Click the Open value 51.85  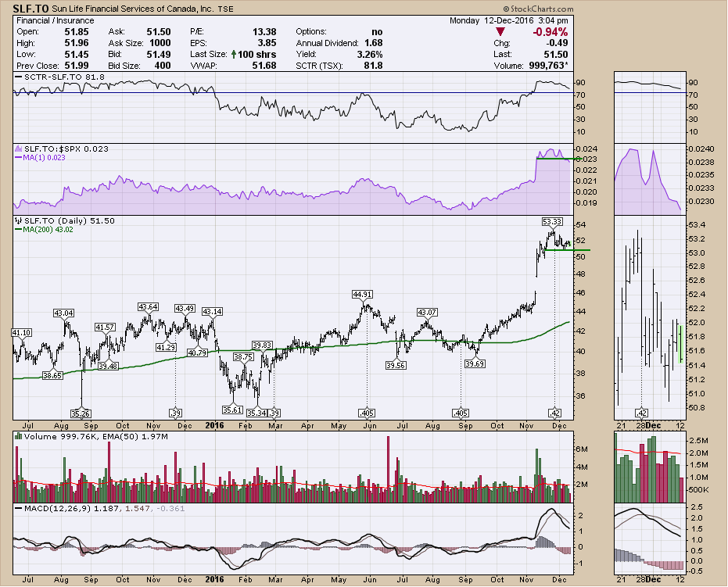(x=77, y=31)
